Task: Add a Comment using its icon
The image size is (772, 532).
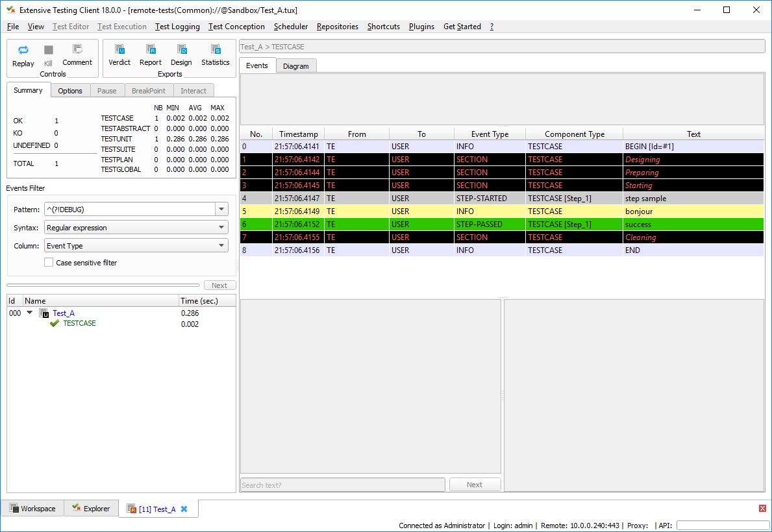Action: coord(77,49)
